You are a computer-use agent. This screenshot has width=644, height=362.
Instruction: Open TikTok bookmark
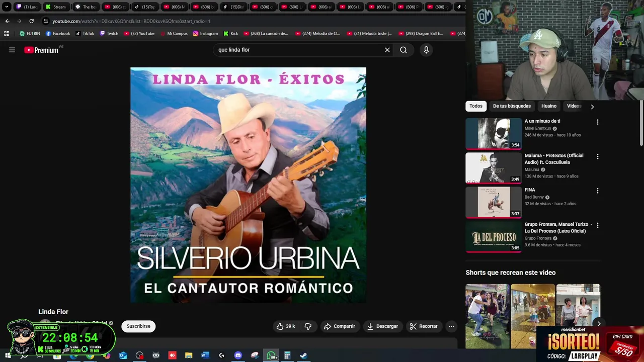click(x=85, y=34)
